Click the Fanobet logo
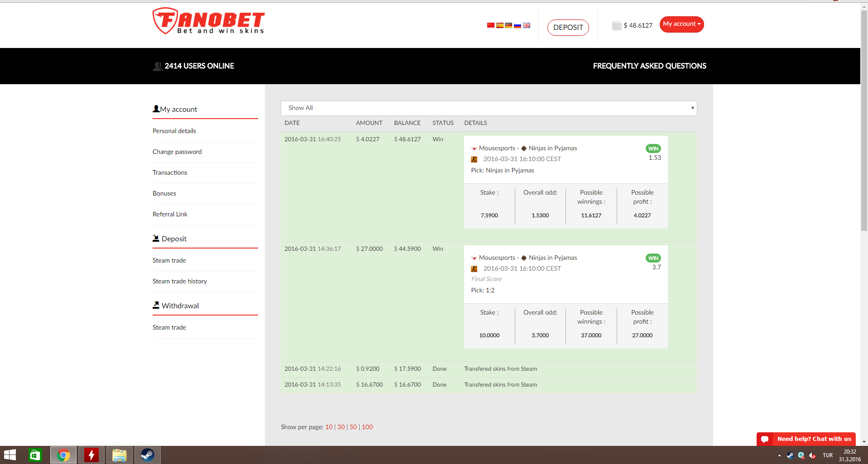The image size is (868, 464). coord(209,21)
